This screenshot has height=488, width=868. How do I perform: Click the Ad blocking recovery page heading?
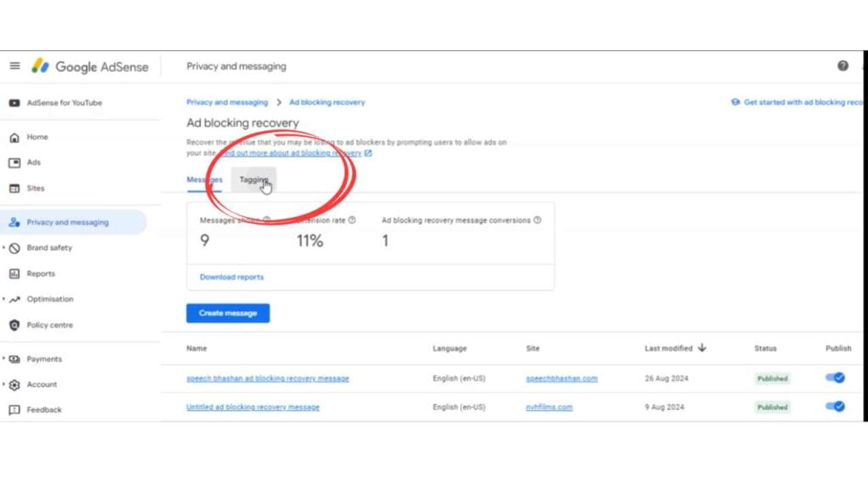[242, 123]
